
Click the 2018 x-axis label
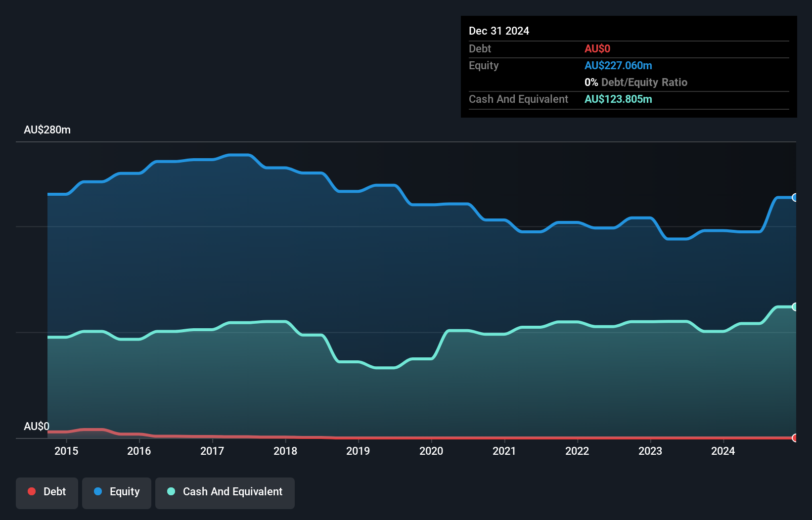click(285, 451)
